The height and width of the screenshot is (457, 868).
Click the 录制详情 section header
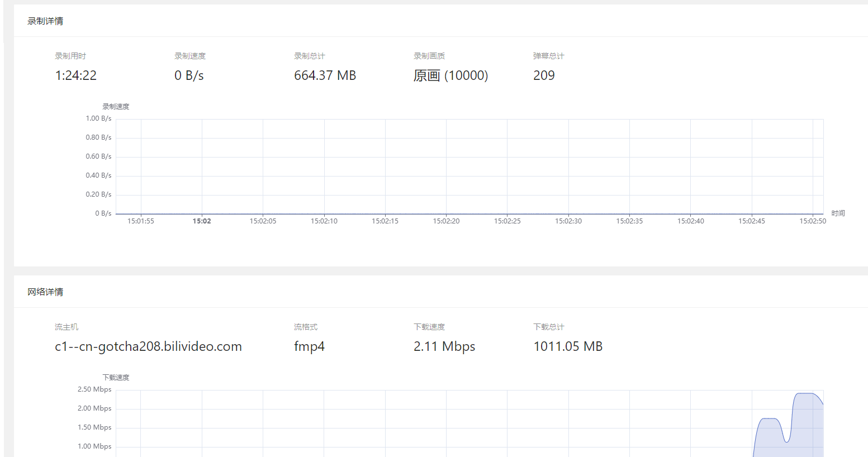(46, 21)
